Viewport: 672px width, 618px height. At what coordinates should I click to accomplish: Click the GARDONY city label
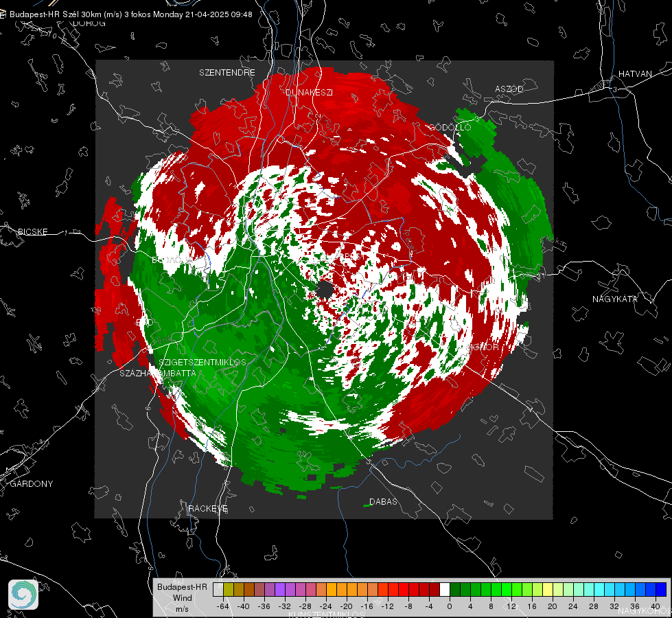click(32, 484)
